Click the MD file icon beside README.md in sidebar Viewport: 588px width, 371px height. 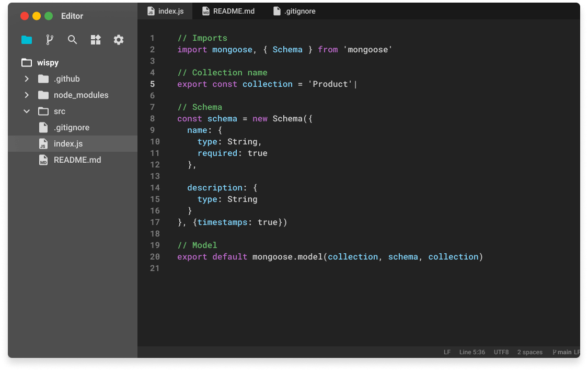[x=43, y=160]
